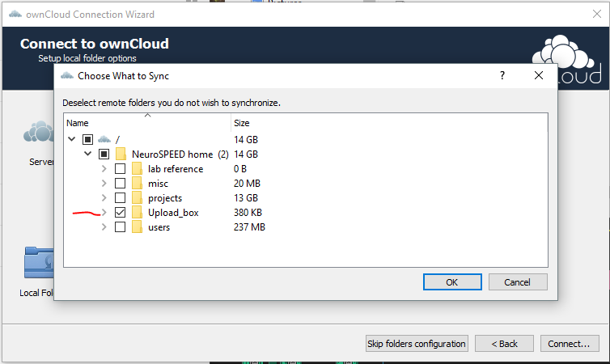Sort by the Name column header
This screenshot has height=364, width=610.
147,122
